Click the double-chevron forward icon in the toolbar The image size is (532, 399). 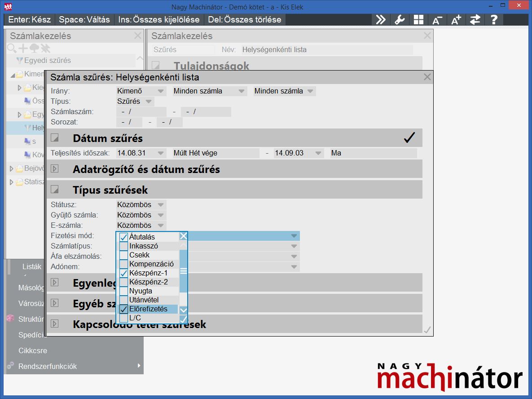(x=381, y=20)
